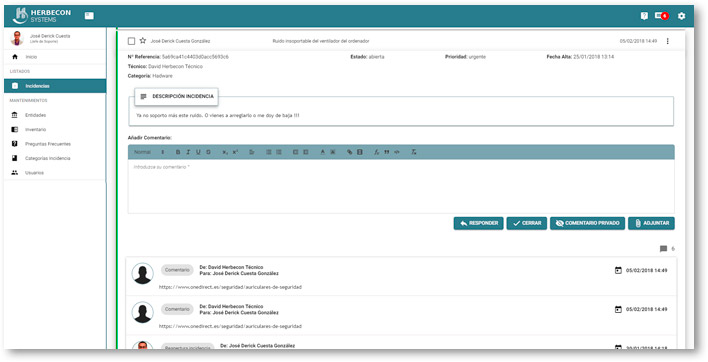Open notifications with red badge

pyautogui.click(x=661, y=16)
